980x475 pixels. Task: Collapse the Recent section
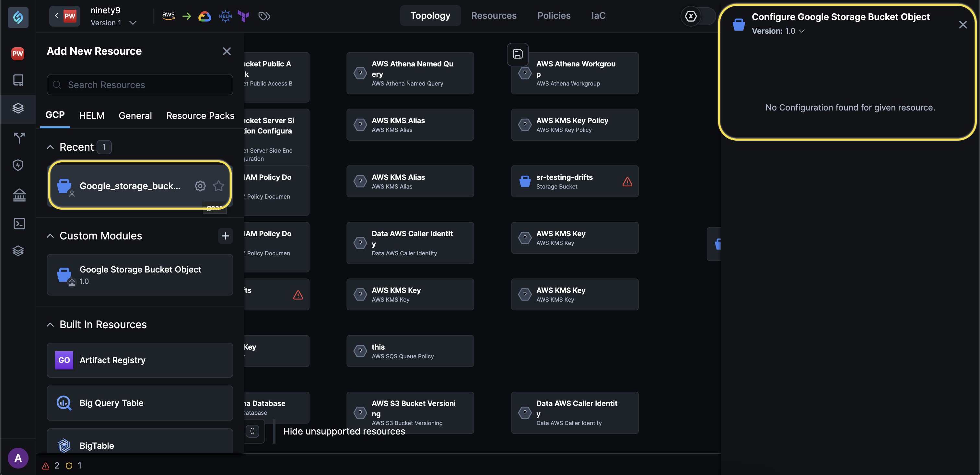coord(50,147)
